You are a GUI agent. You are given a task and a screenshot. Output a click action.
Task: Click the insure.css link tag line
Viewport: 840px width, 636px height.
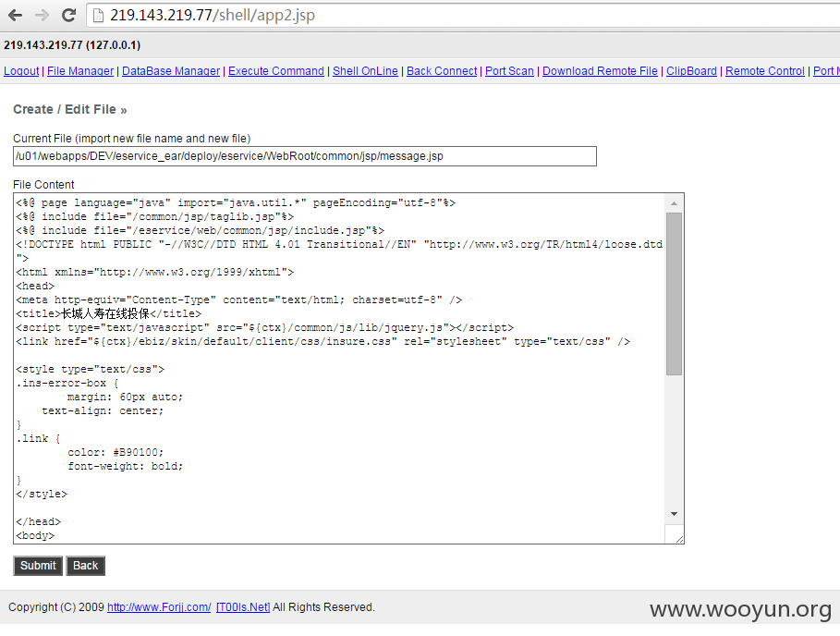[323, 341]
